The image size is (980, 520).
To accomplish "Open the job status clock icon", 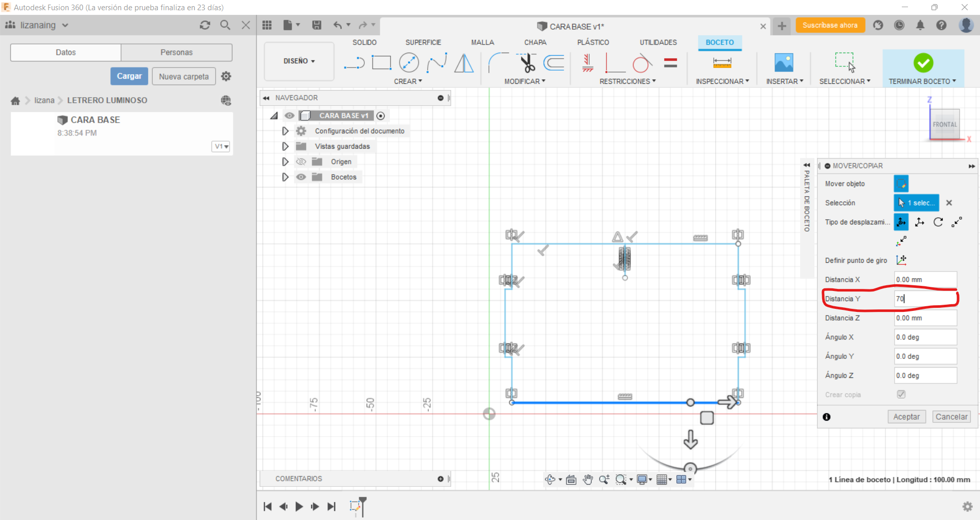I will tap(899, 25).
